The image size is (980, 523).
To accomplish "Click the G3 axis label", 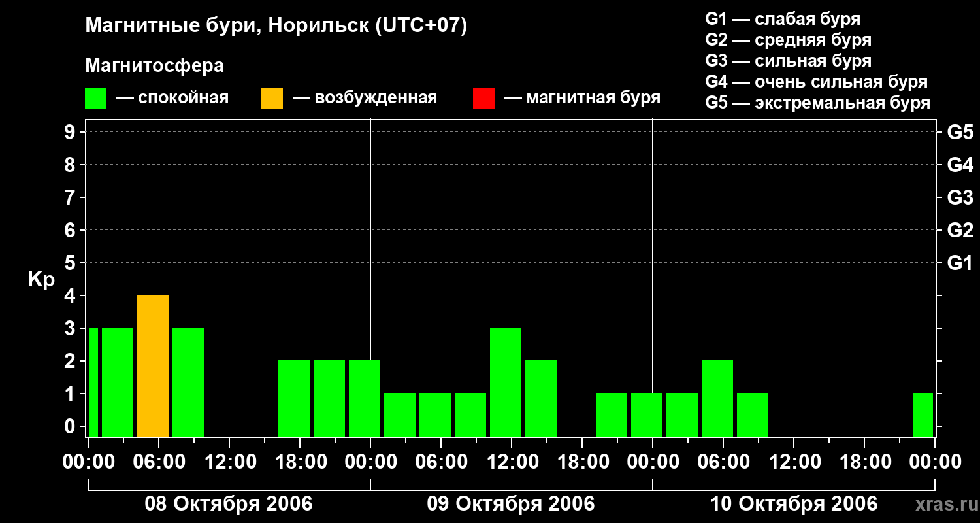I will point(960,197).
